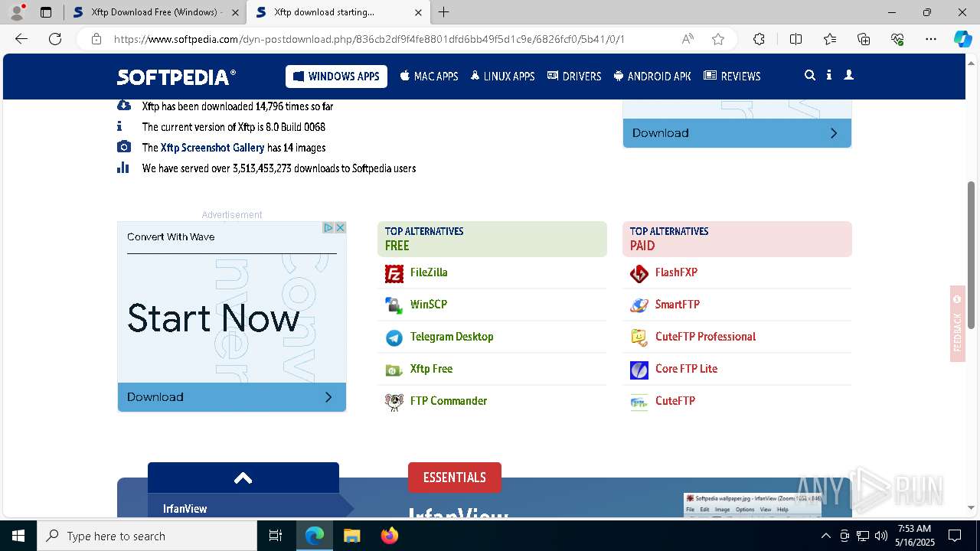Click the read aloud icon in address bar
Image resolution: width=980 pixels, height=551 pixels.
(x=688, y=39)
